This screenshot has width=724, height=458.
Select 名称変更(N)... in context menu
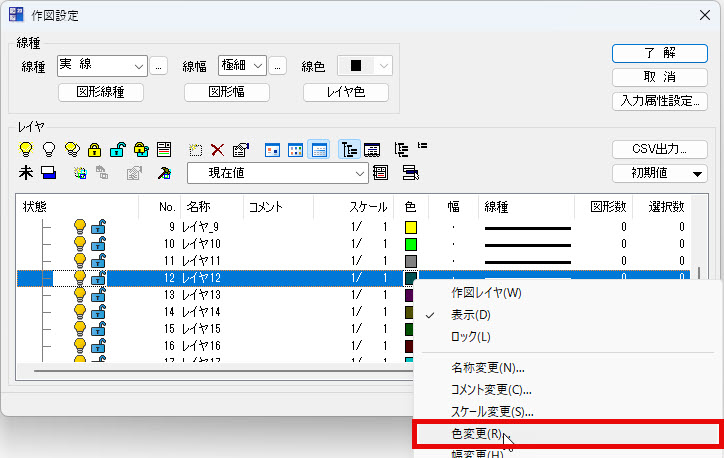coord(487,367)
